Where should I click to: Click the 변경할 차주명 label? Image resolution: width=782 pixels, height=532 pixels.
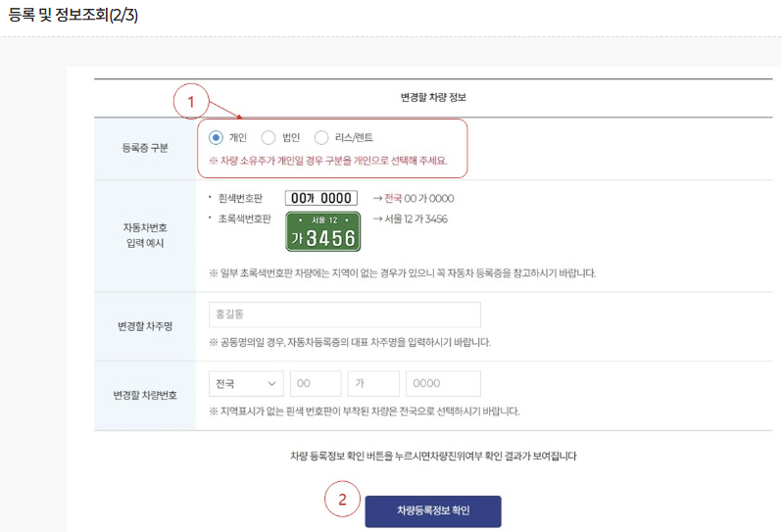point(145,326)
